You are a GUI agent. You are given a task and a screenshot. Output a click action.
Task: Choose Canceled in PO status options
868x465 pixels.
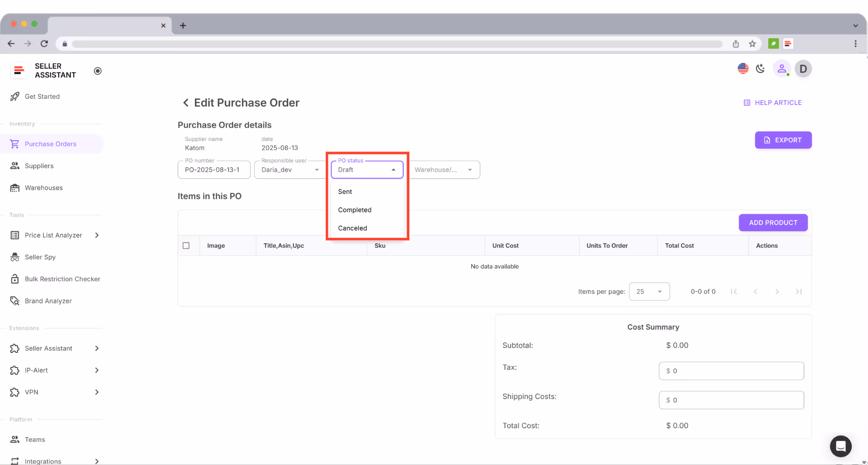click(353, 228)
